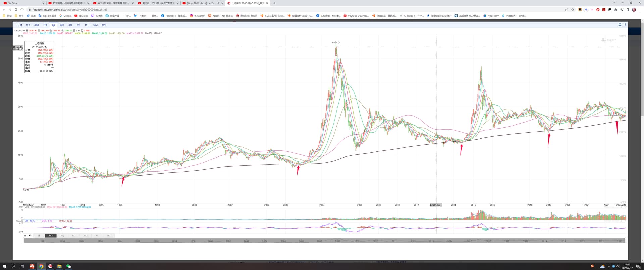Image resolution: width=644 pixels, height=270 pixels.
Task: Open the Extensions puzzle icon
Action: click(x=616, y=10)
